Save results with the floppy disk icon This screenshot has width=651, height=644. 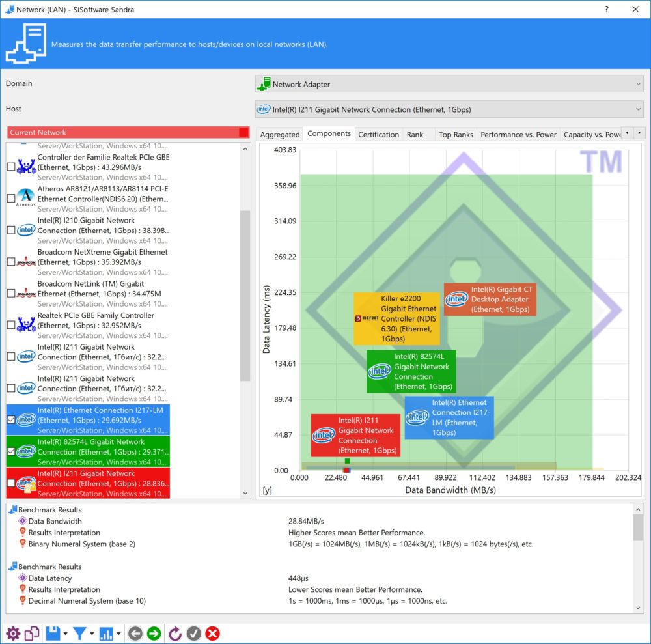pyautogui.click(x=53, y=634)
